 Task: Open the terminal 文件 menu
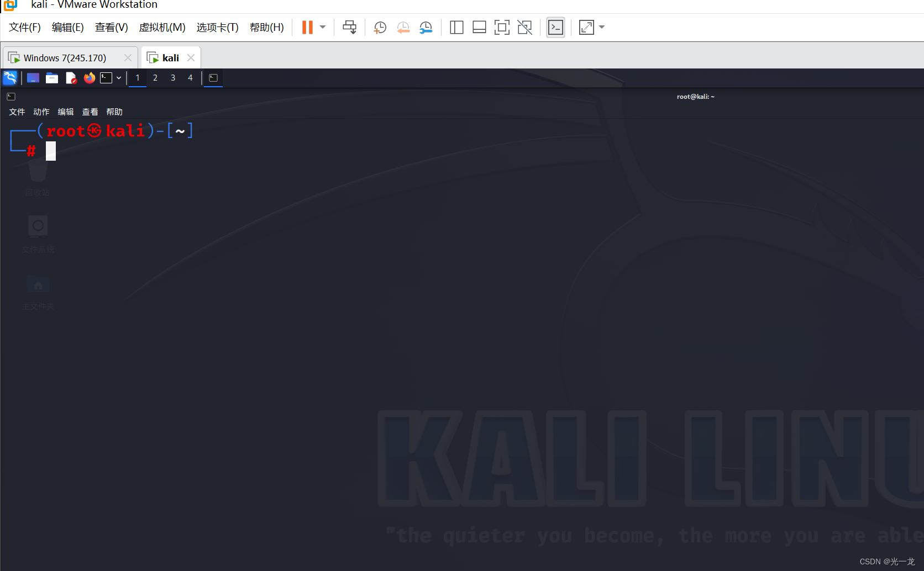17,112
